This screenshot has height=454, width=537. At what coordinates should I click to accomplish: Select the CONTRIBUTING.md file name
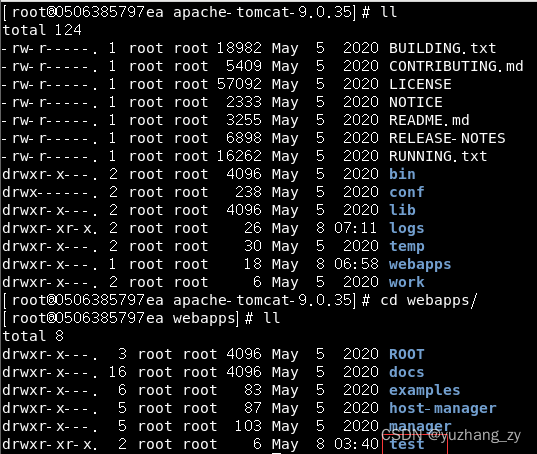click(x=456, y=66)
